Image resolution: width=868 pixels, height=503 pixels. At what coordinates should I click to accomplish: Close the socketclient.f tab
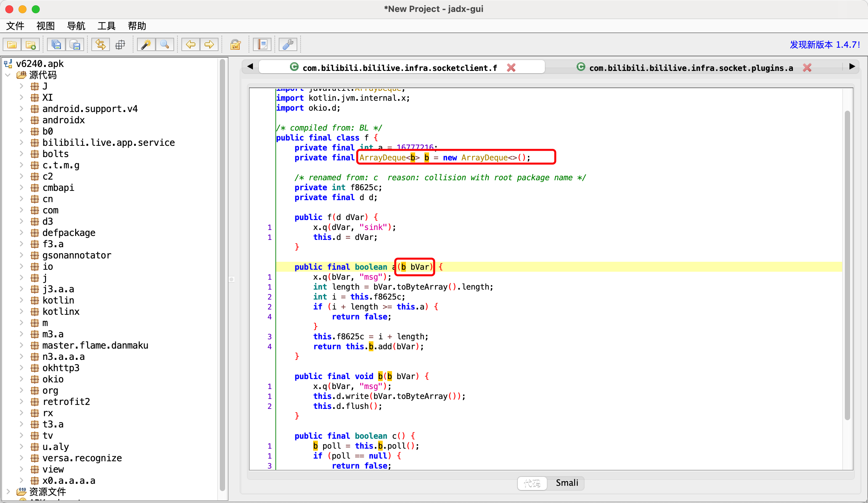(511, 68)
